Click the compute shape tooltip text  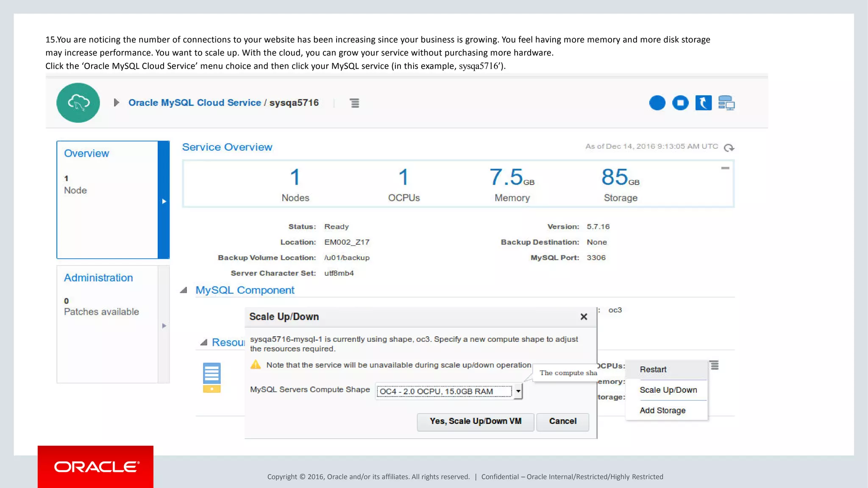568,373
